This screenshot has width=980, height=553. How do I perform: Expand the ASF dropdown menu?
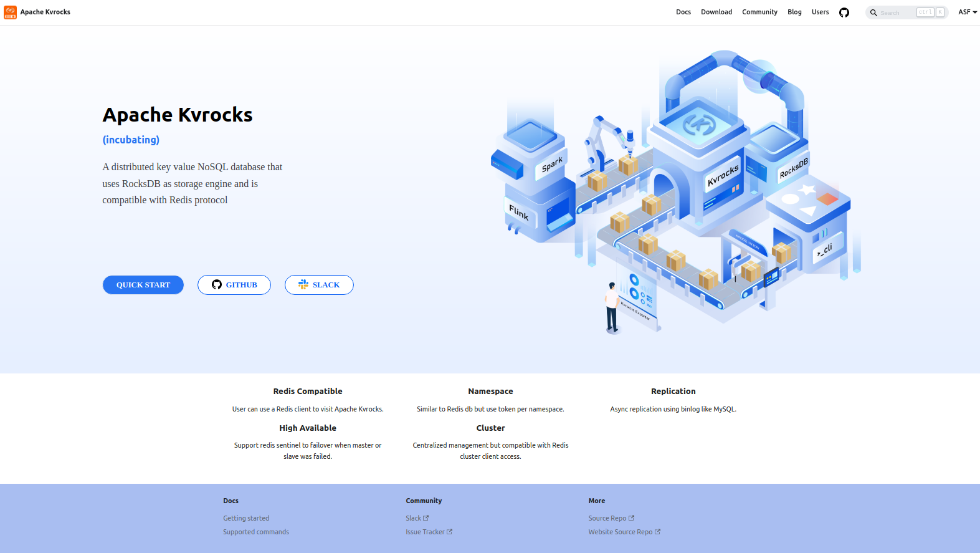coord(968,12)
